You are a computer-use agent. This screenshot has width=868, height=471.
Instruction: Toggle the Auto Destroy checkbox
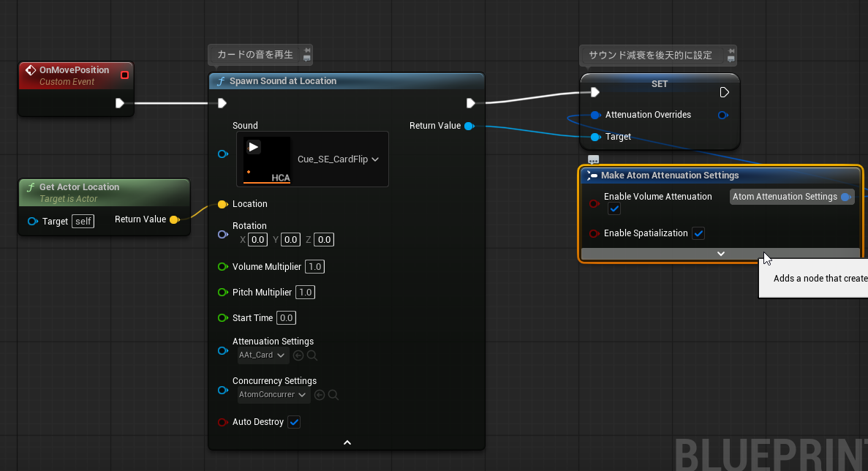point(294,422)
